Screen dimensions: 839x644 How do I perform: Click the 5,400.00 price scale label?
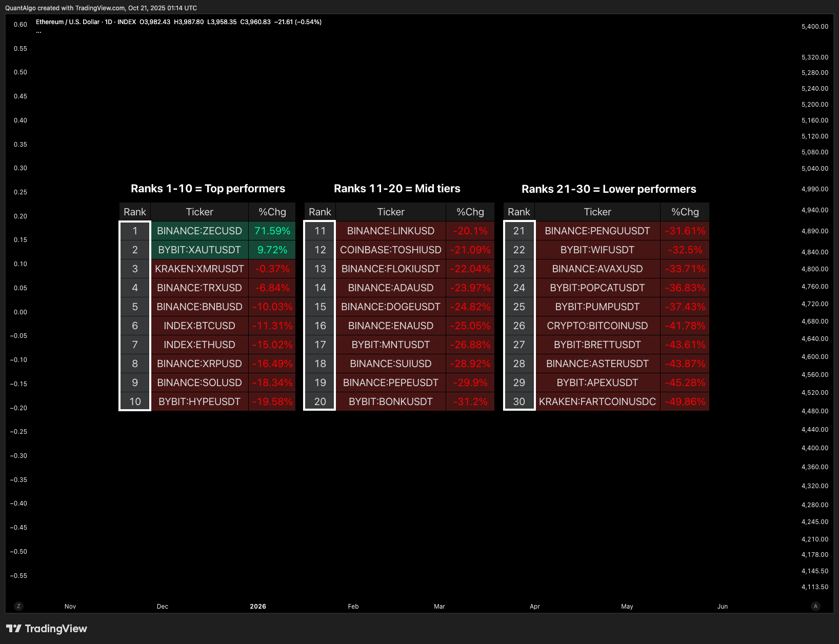[815, 27]
